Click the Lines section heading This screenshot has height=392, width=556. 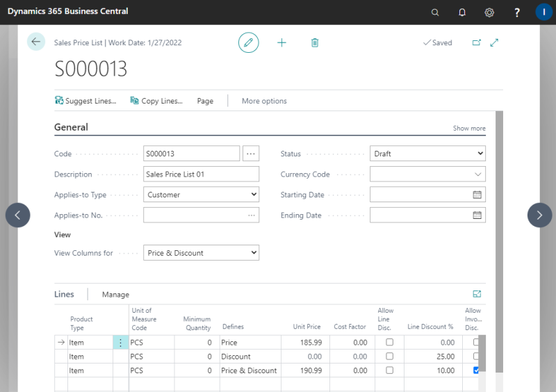pos(64,294)
